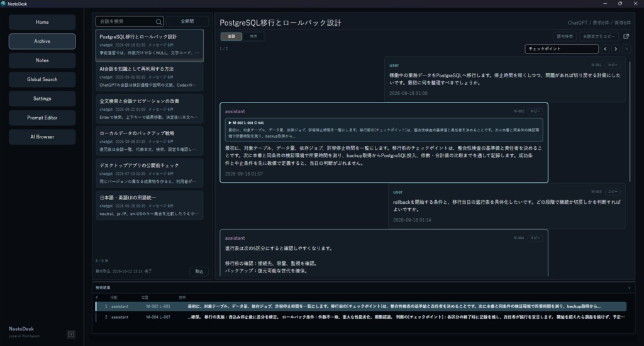Viewport: 644px width, 346px height.
Task: Click the user message about rollback条件
Action: pyautogui.click(x=507, y=206)
